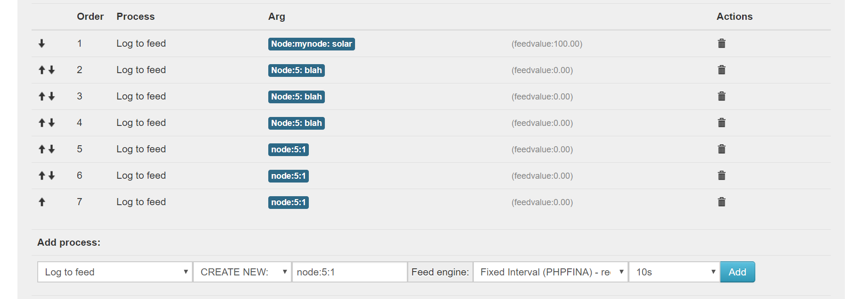Move process 3 up one position

click(41, 96)
